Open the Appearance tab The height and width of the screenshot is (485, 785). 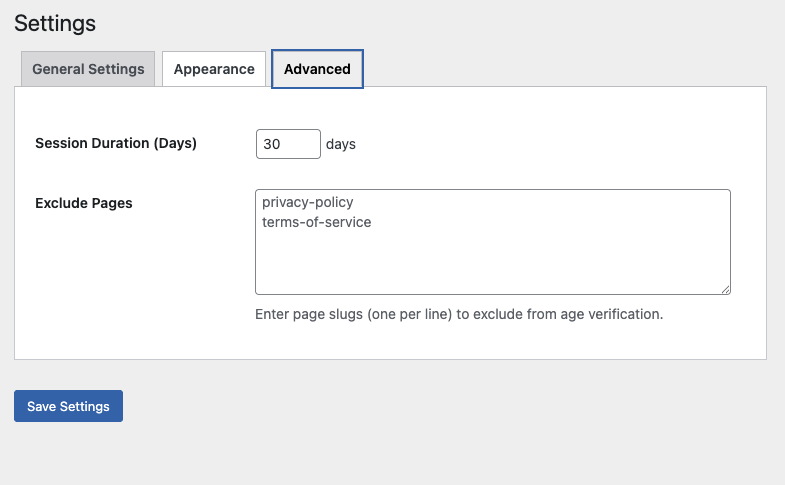pos(214,69)
